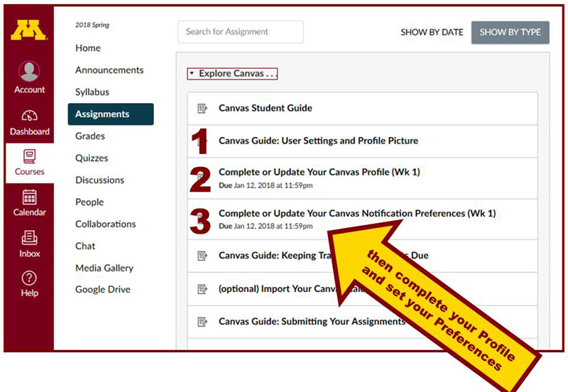Open Announcements in course navigation

point(109,70)
